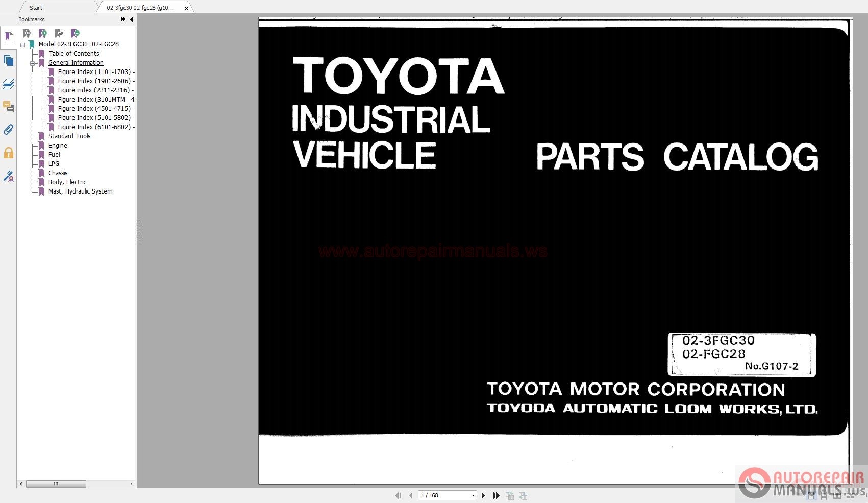868x503 pixels.
Task: Open the Attachments paperclip panel icon
Action: pyautogui.click(x=9, y=130)
